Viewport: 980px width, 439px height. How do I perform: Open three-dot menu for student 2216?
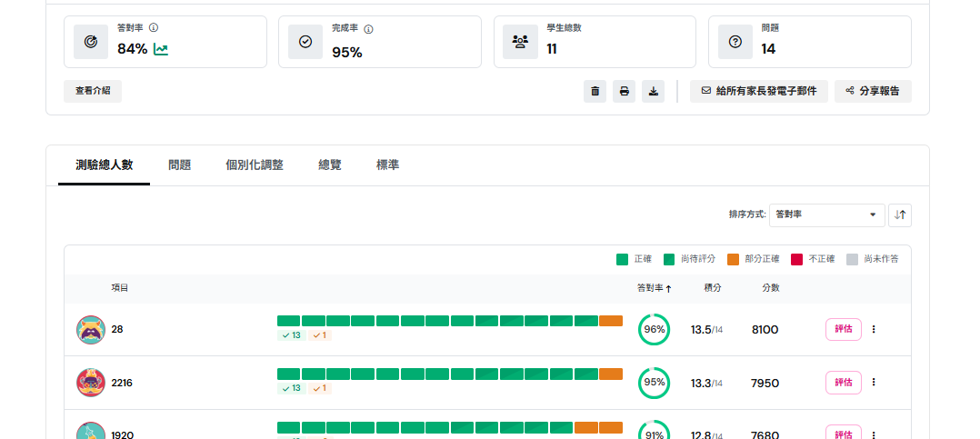tap(874, 383)
